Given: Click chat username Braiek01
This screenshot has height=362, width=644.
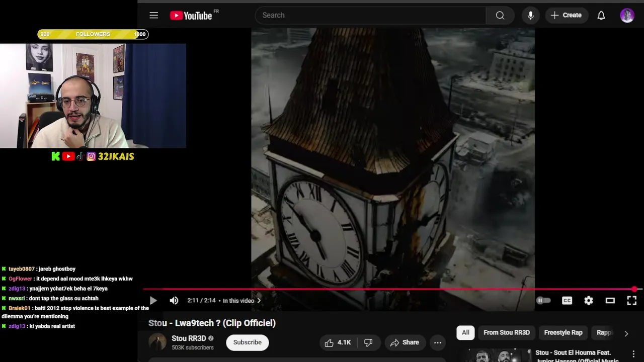Looking at the screenshot, I should click(x=19, y=308).
